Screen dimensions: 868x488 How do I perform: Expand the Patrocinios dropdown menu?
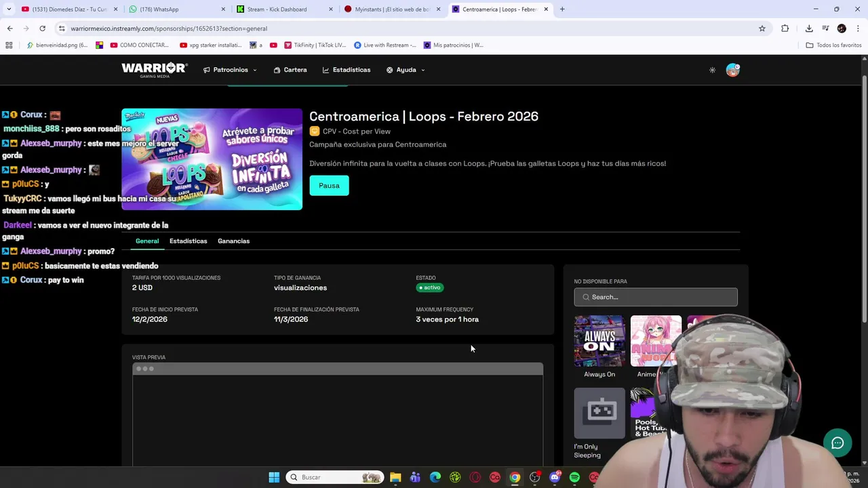tap(230, 70)
